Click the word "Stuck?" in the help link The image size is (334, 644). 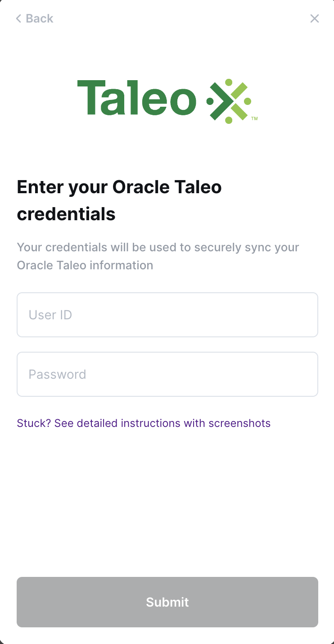[x=34, y=423]
